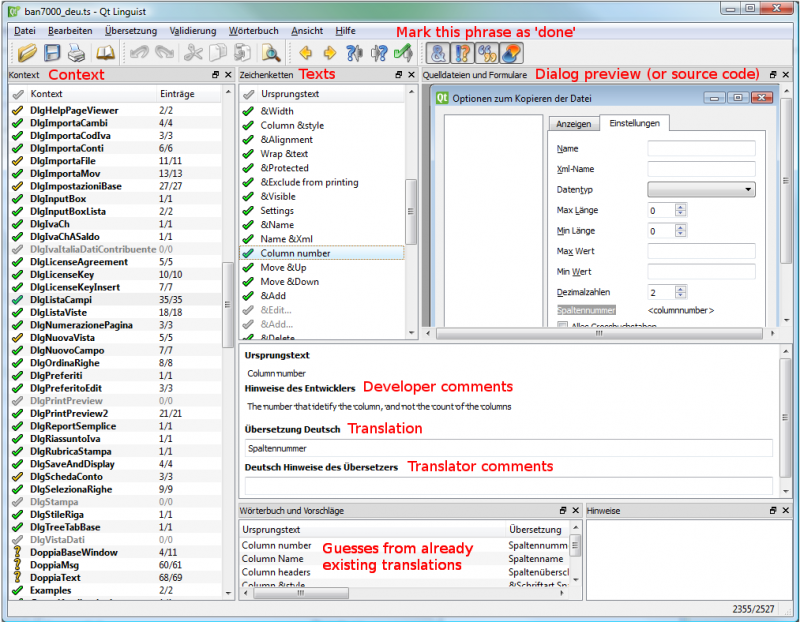Increase Max Länge spinner value
This screenshot has height=622, width=800.
pyautogui.click(x=681, y=207)
